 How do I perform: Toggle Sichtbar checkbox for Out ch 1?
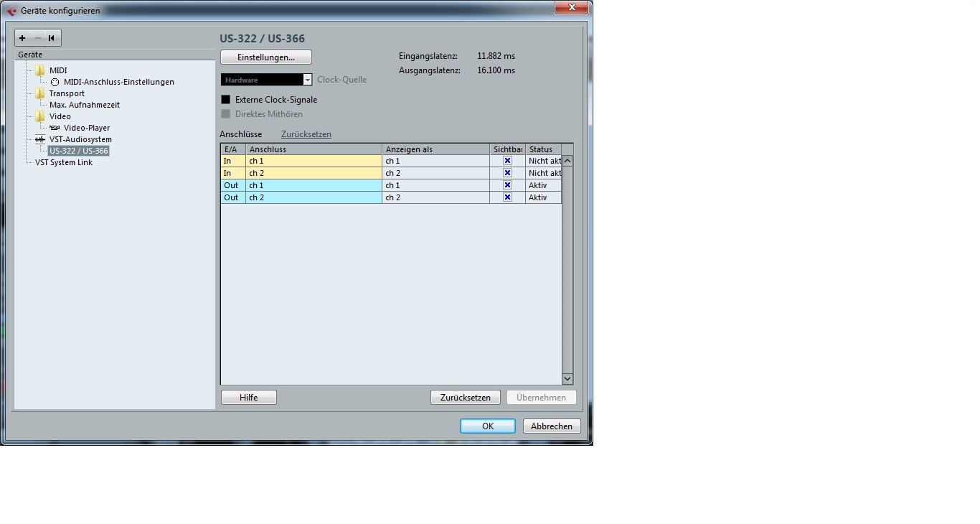coord(507,185)
